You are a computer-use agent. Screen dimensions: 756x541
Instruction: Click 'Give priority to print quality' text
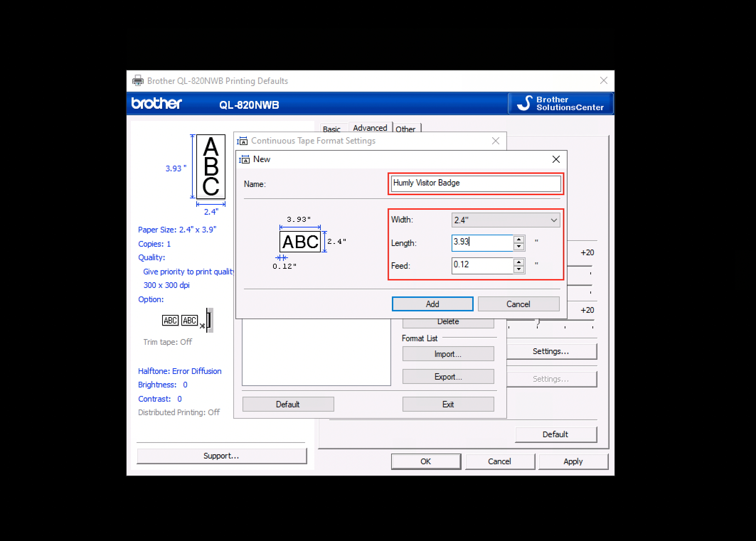(188, 272)
